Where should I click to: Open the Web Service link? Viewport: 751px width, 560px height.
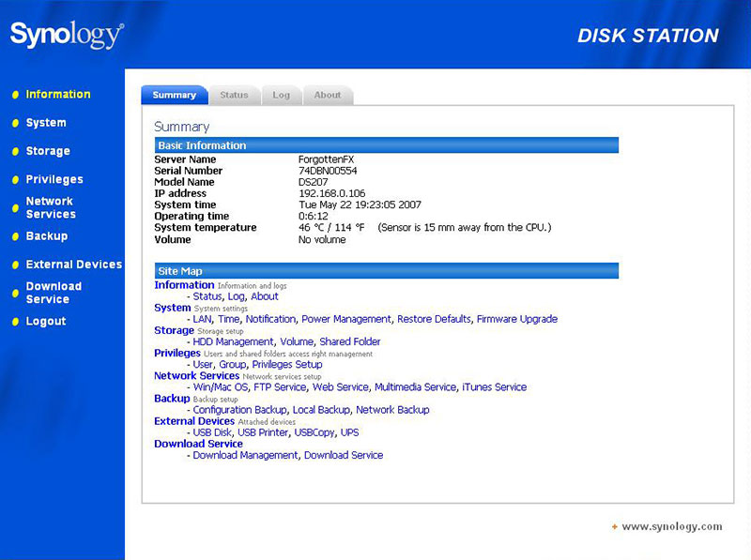[x=341, y=387]
